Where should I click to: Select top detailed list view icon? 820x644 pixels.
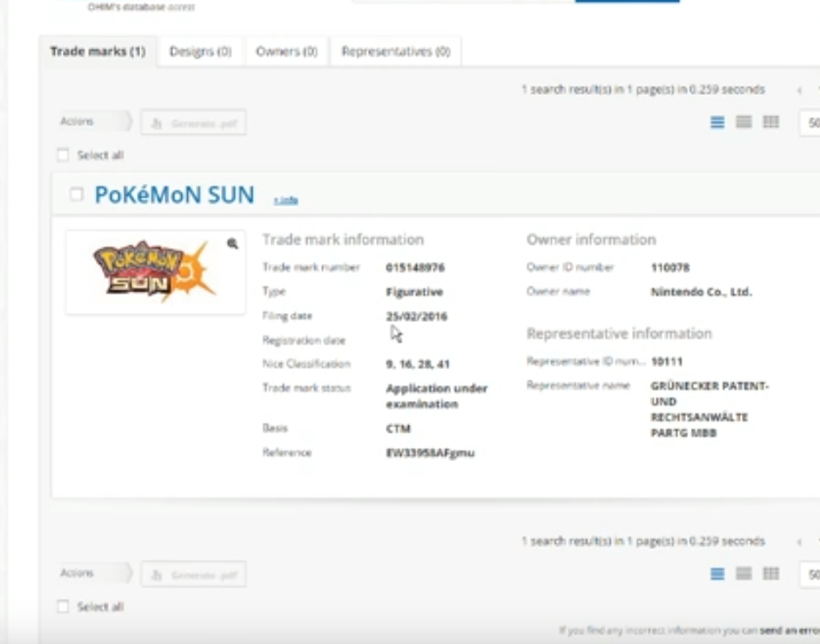717,123
